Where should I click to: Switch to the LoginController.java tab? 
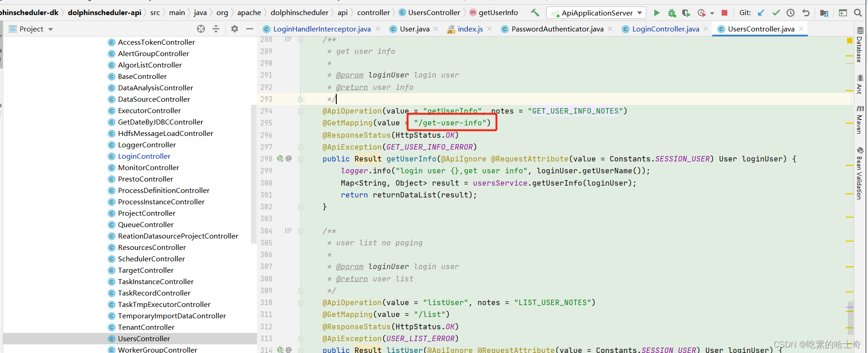[665, 29]
